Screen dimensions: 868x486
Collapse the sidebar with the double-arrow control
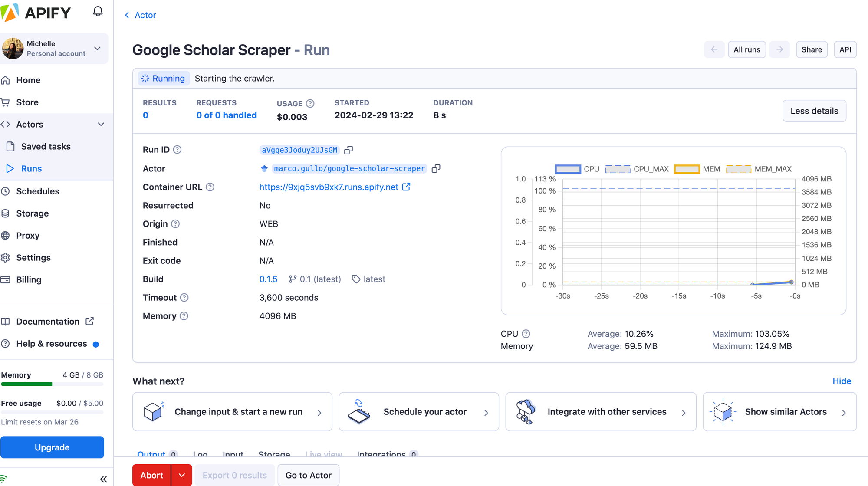point(103,479)
